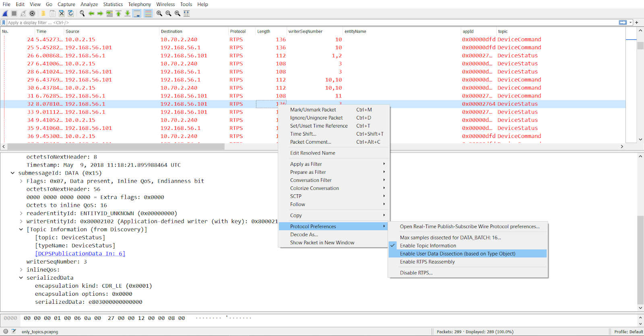The width and height of the screenshot is (644, 336).
Task: Zoom out the main window text
Action: pos(168,13)
